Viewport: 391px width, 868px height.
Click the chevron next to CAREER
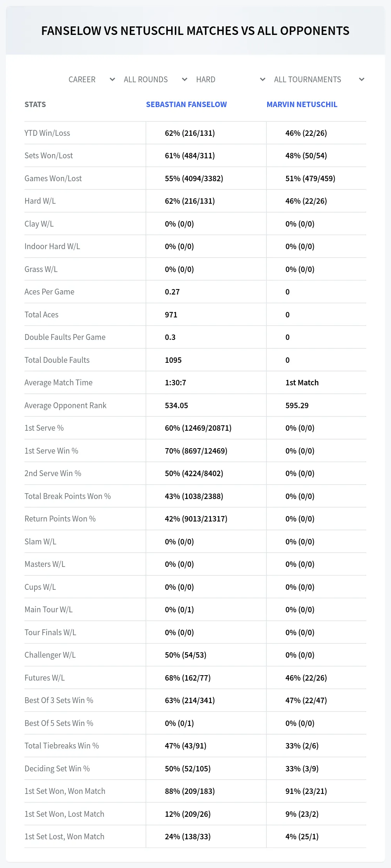point(112,80)
